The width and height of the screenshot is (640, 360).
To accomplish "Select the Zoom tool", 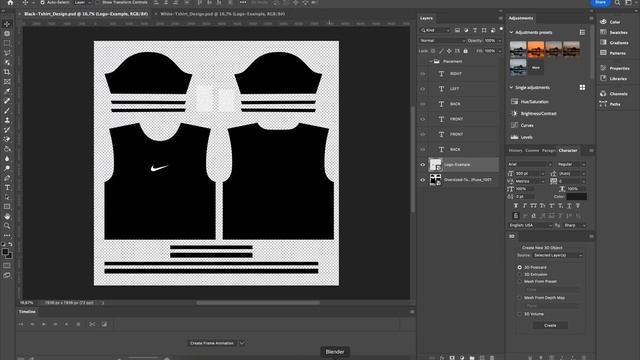I will pyautogui.click(x=7, y=226).
